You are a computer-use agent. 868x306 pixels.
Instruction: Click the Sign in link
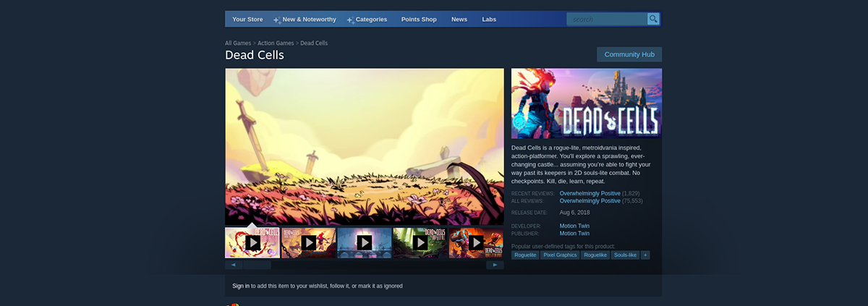tap(241, 286)
